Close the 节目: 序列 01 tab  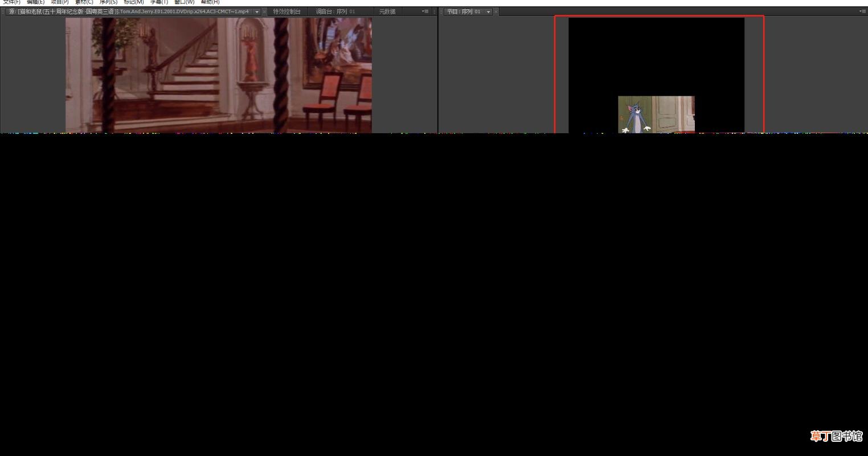pos(496,12)
